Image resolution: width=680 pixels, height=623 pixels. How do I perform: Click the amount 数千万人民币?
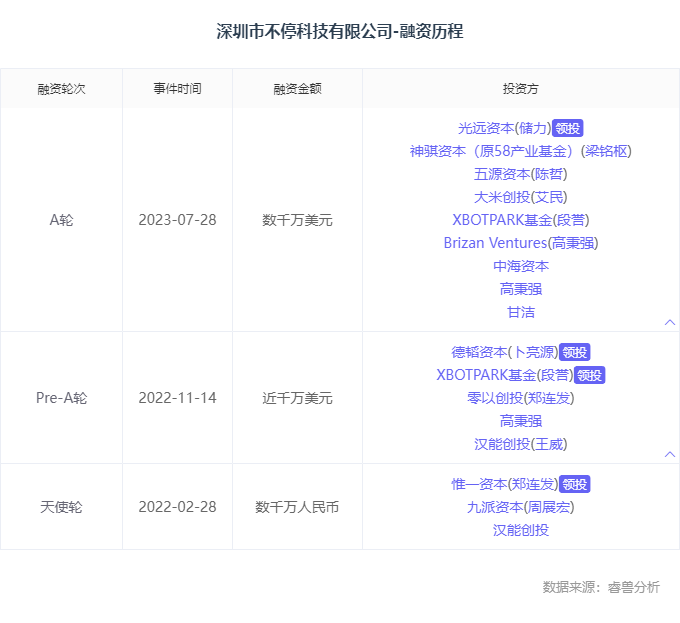click(298, 507)
